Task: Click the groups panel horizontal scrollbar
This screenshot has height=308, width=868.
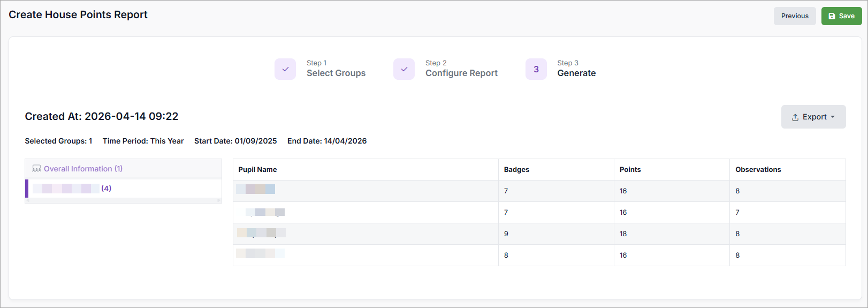Action: click(x=123, y=200)
